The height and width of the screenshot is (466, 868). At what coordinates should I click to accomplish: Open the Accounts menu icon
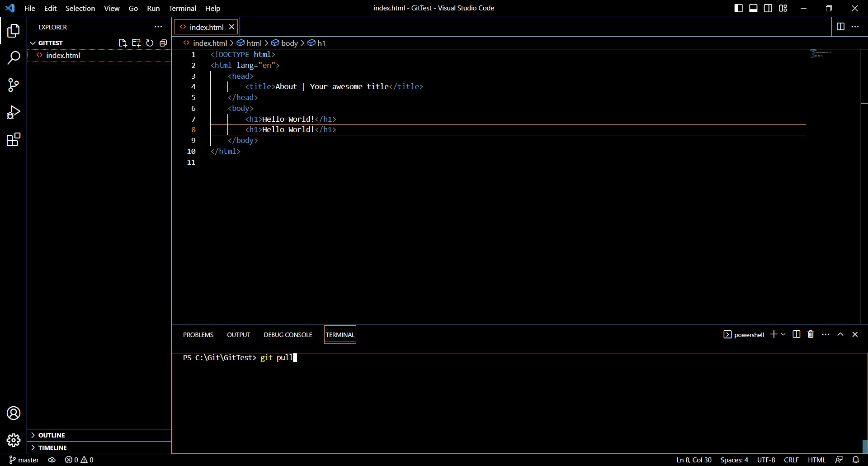click(14, 413)
